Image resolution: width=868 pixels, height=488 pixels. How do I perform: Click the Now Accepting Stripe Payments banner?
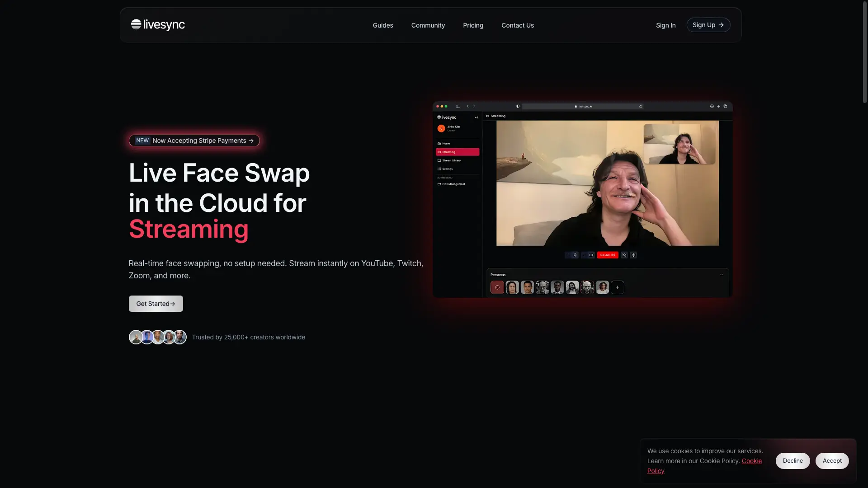coord(194,141)
